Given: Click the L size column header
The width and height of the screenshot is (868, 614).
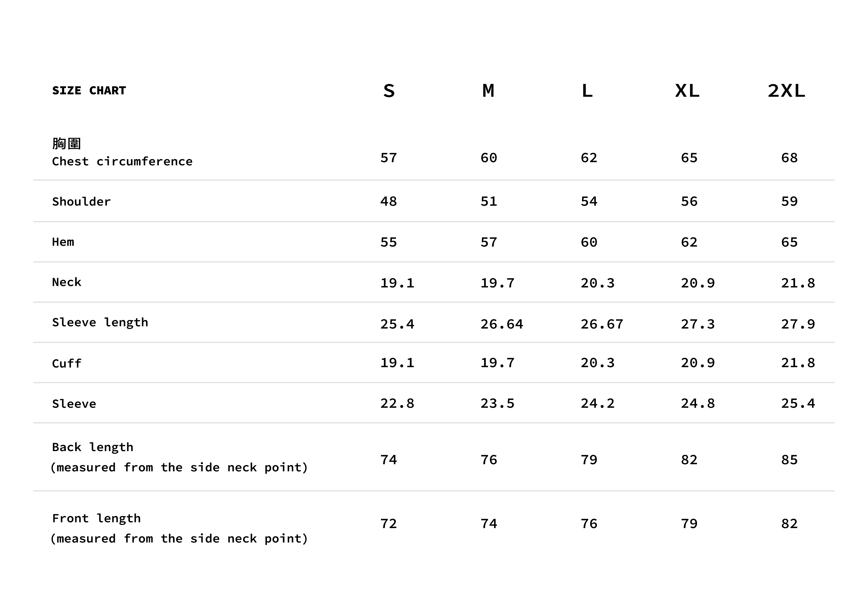Looking at the screenshot, I should [x=587, y=91].
